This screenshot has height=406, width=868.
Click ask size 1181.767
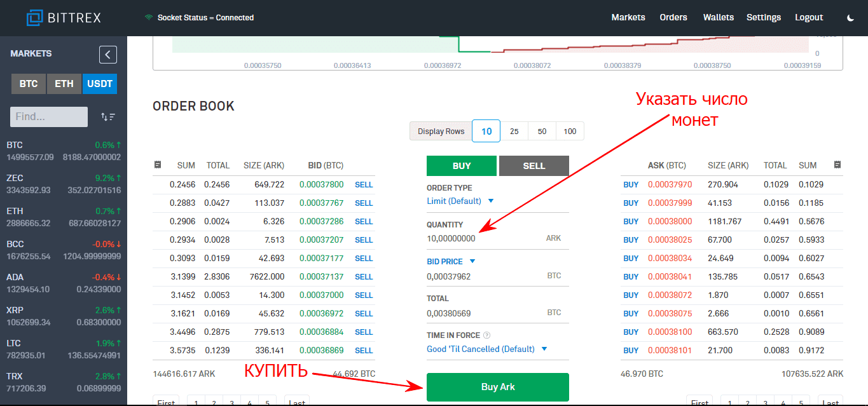(x=724, y=222)
